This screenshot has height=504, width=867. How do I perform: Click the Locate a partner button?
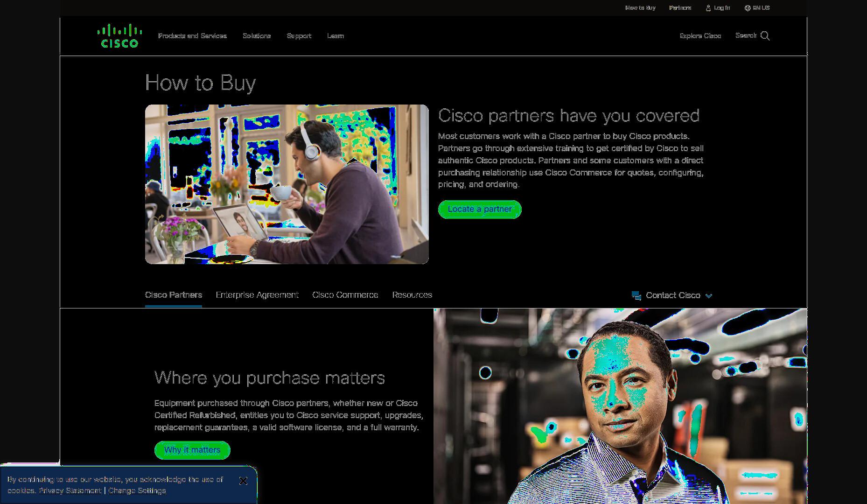point(480,209)
